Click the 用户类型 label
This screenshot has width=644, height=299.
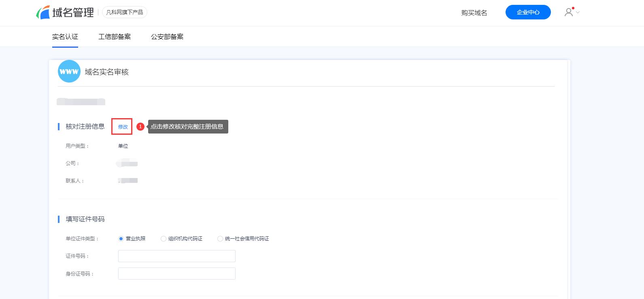pos(77,146)
